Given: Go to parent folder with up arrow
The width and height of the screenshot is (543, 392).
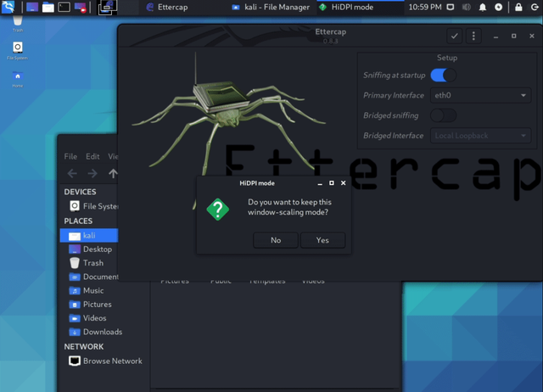Looking at the screenshot, I should [x=113, y=173].
